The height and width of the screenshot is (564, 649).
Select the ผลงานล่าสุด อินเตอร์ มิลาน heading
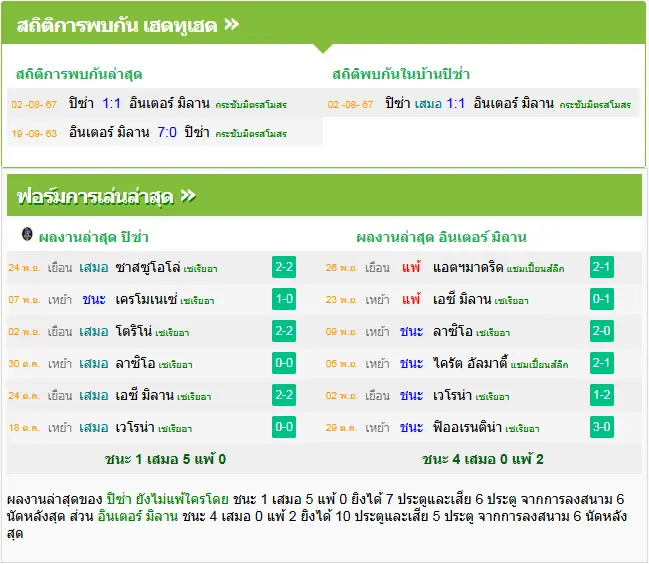tap(441, 237)
